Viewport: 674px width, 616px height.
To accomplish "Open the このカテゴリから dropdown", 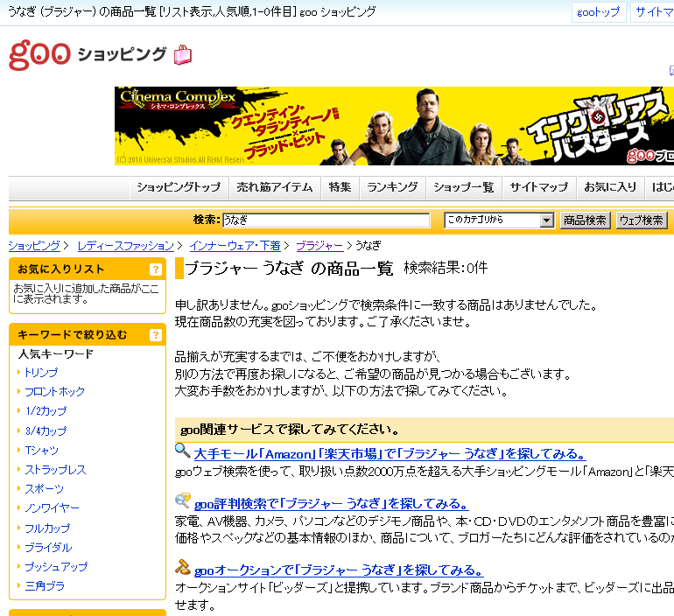I will pyautogui.click(x=499, y=220).
